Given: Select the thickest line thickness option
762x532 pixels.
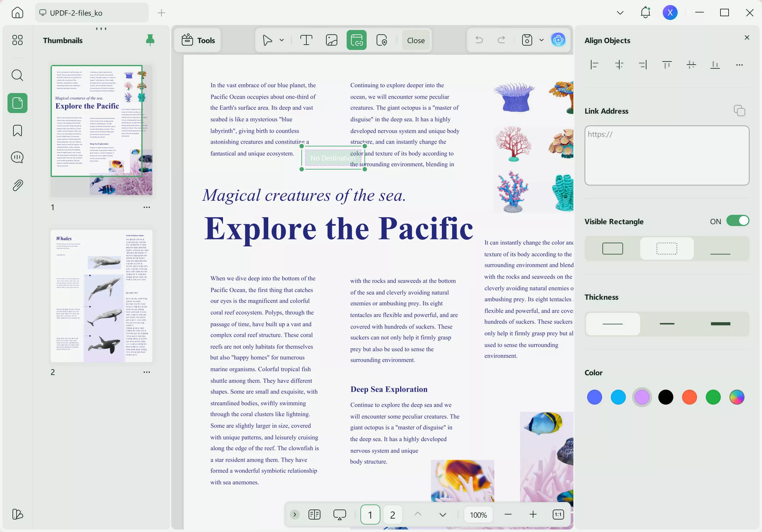Looking at the screenshot, I should [x=720, y=323].
